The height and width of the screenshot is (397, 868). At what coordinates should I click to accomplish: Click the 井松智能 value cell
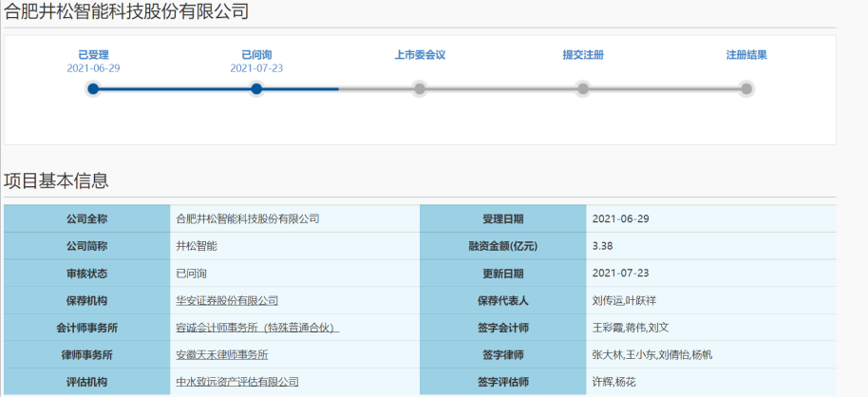pos(295,246)
